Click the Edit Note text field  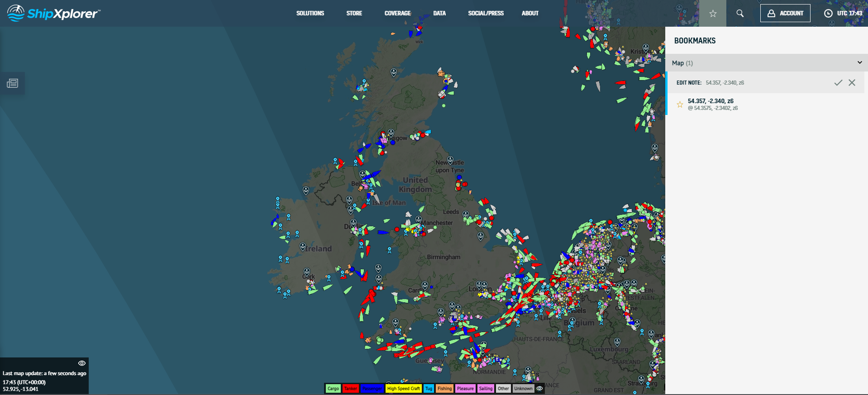765,83
